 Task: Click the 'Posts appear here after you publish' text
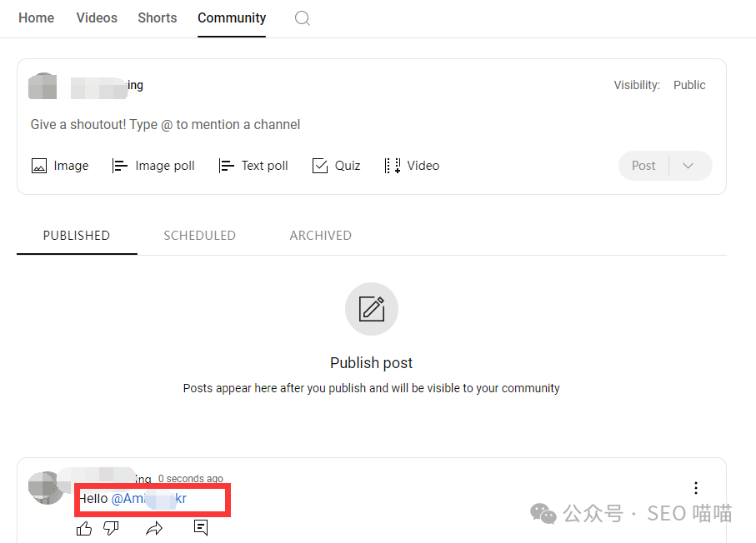(371, 388)
